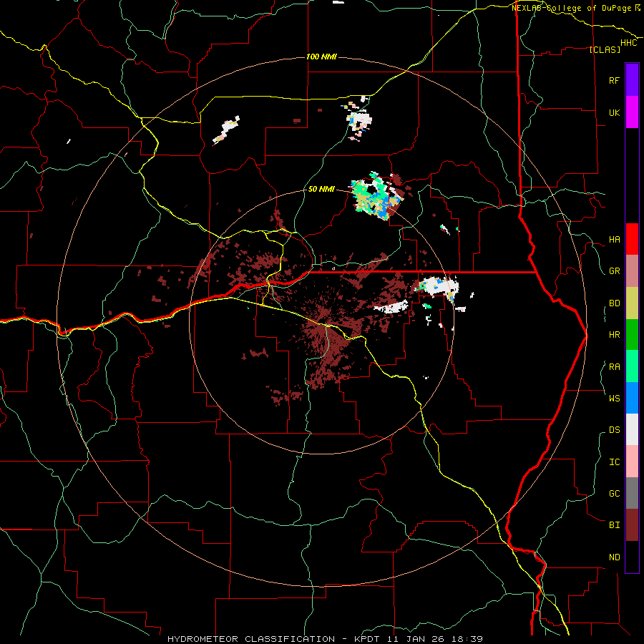
Task: Click the 'GC' legend label
Action: coord(614,494)
